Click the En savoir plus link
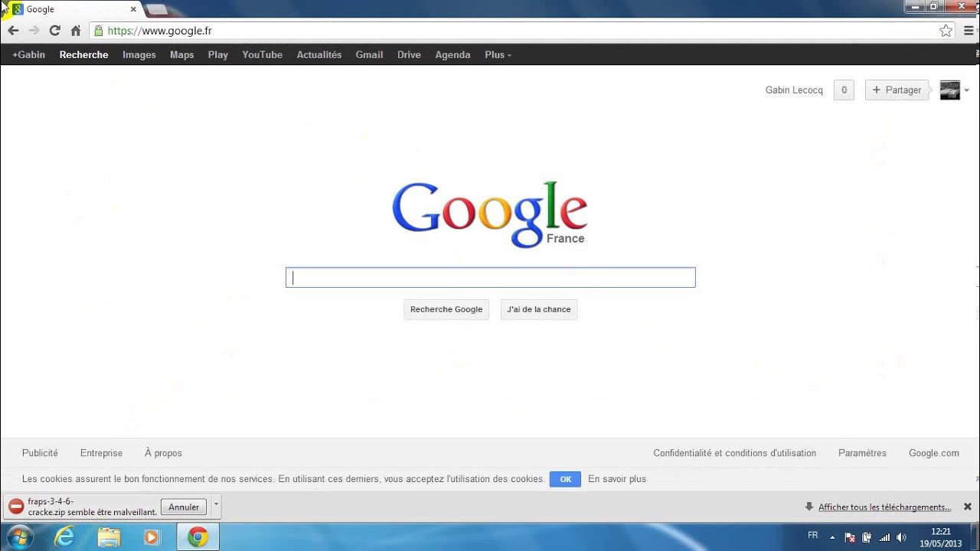 pyautogui.click(x=617, y=479)
